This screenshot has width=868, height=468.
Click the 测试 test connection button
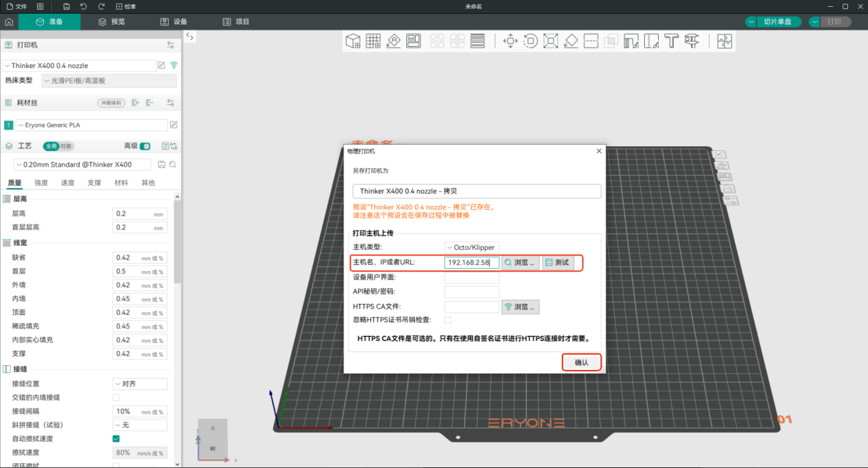point(557,263)
